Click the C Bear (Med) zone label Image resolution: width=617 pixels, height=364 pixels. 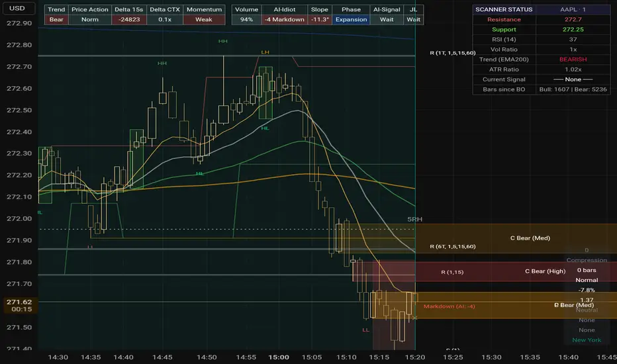(x=530, y=238)
